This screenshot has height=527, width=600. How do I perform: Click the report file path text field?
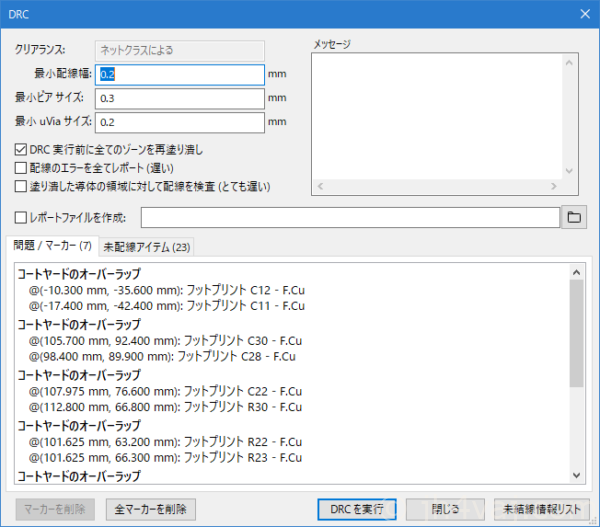tap(350, 216)
